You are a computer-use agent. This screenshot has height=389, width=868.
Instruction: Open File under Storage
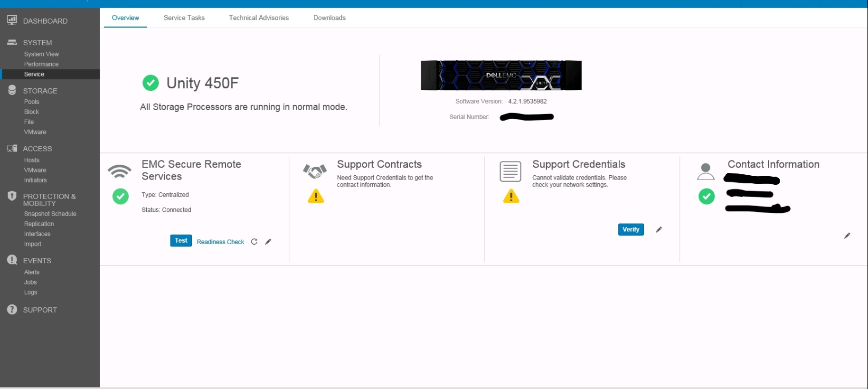29,122
